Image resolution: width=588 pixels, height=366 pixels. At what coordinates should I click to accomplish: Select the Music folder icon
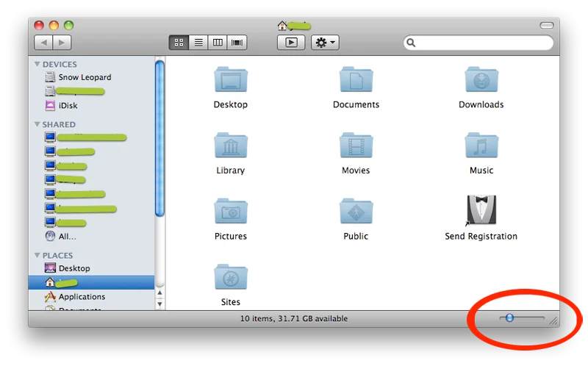(481, 145)
